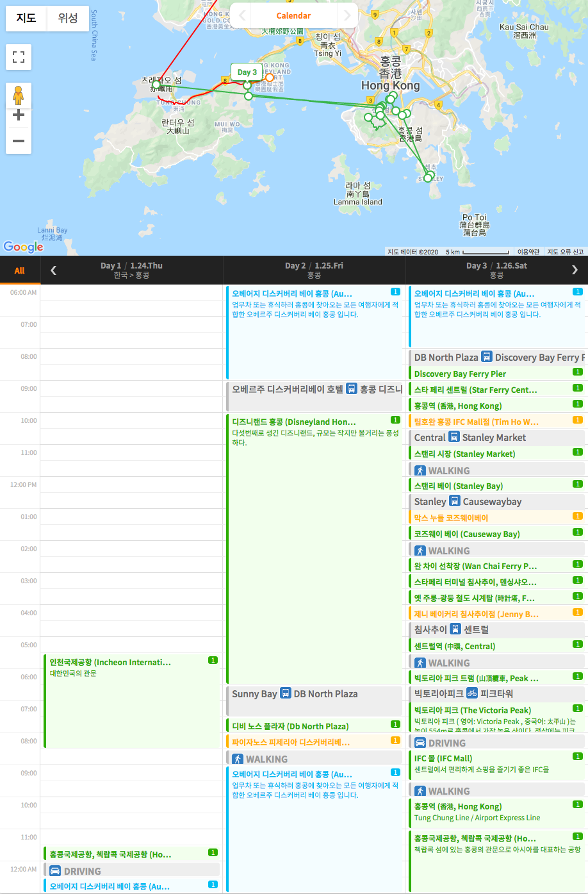The image size is (588, 894).
Task: Select the Calendar tab
Action: (293, 15)
